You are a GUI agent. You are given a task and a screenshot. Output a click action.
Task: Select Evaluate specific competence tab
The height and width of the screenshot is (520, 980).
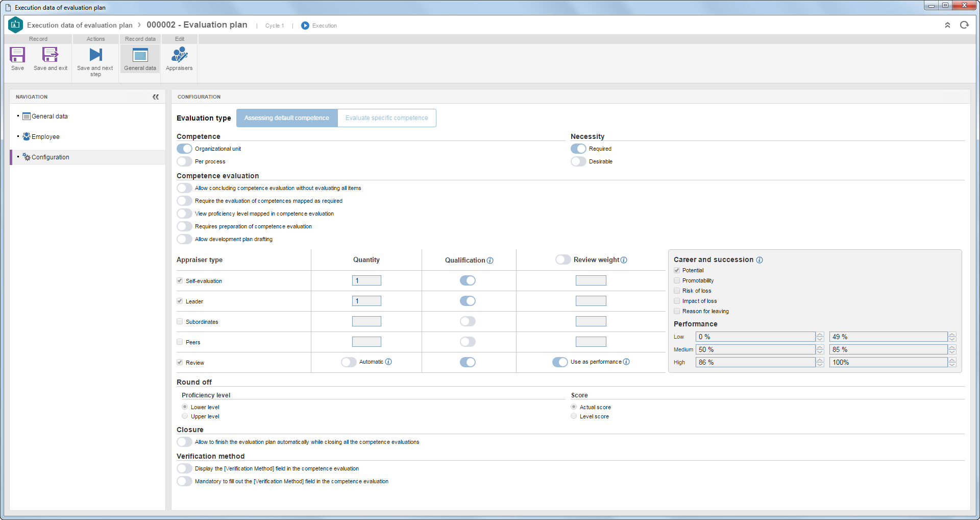(386, 118)
